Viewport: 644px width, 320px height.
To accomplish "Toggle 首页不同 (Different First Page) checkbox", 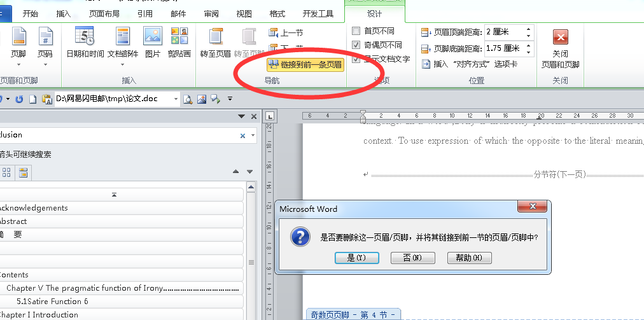I will tap(356, 31).
